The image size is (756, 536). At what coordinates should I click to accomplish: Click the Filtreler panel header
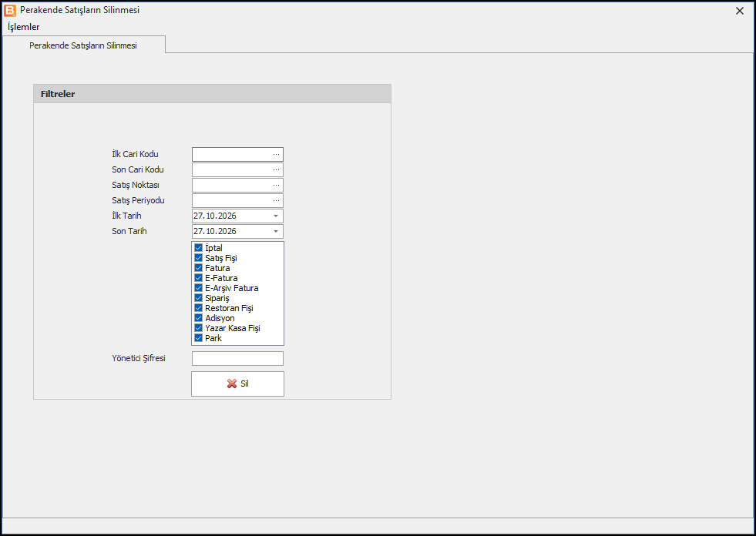[212, 94]
